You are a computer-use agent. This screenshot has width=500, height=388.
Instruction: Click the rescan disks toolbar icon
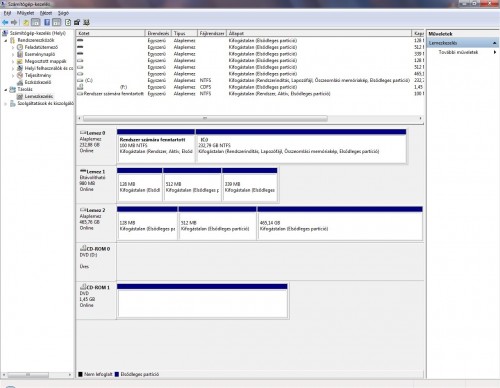click(x=86, y=22)
